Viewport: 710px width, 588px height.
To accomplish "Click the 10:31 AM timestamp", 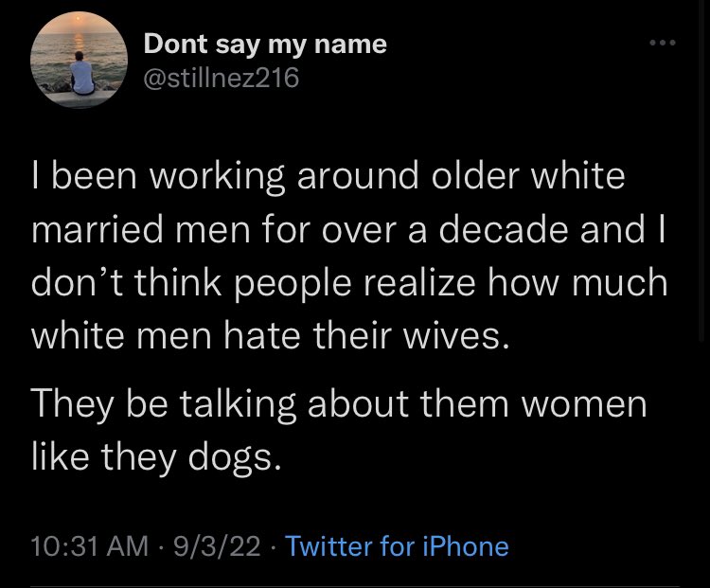I will (x=89, y=546).
